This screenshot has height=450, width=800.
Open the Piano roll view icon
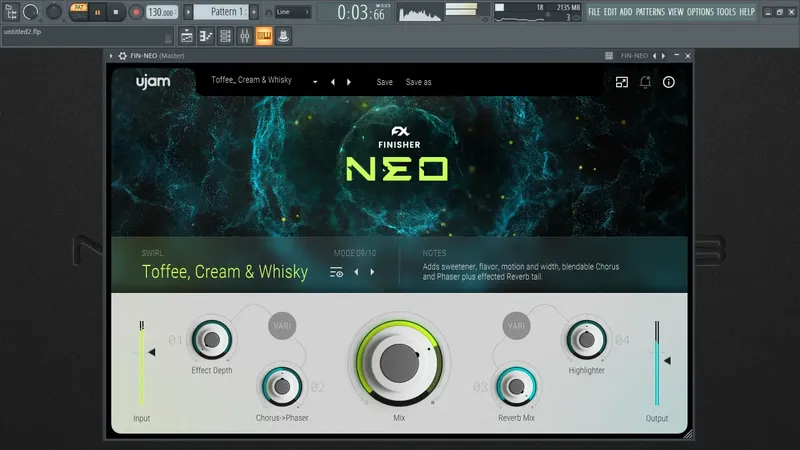pyautogui.click(x=206, y=36)
